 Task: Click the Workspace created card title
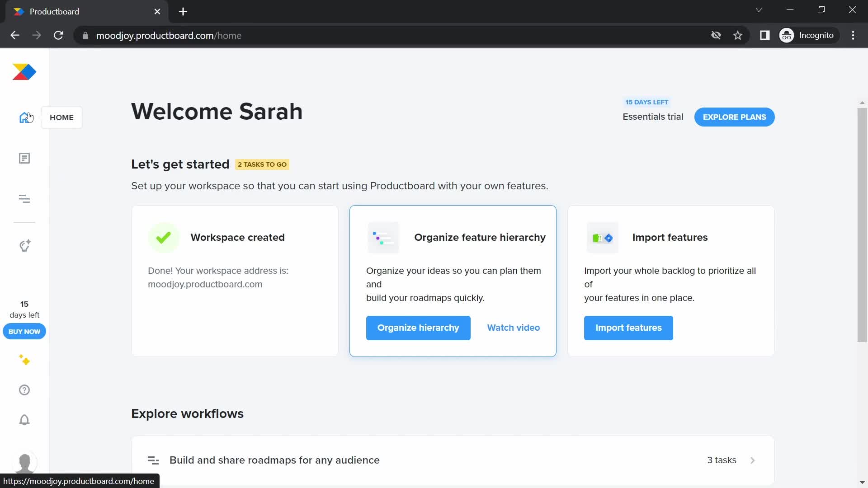point(237,238)
